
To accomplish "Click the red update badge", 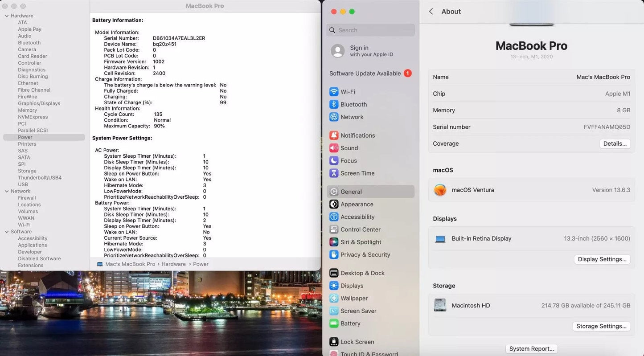I will [407, 74].
